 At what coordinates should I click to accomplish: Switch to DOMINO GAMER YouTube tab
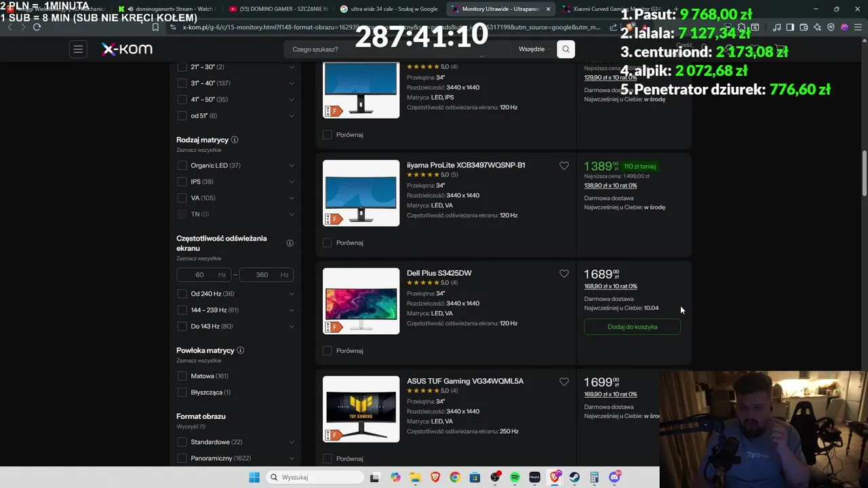278,9
